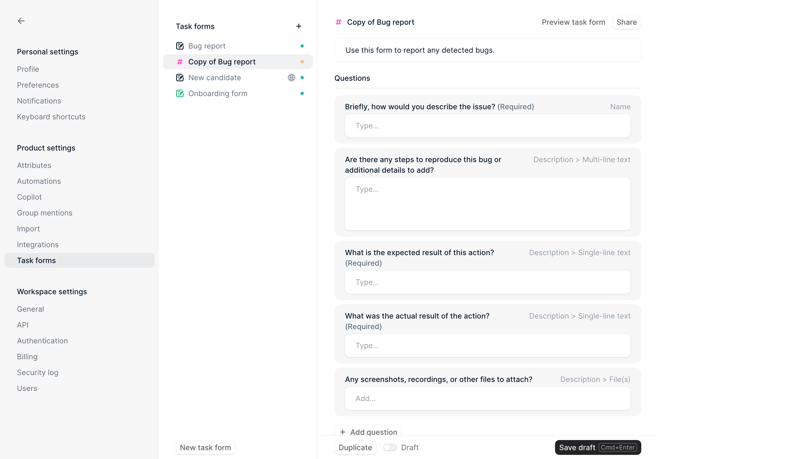Click the form description text field

pyautogui.click(x=488, y=50)
